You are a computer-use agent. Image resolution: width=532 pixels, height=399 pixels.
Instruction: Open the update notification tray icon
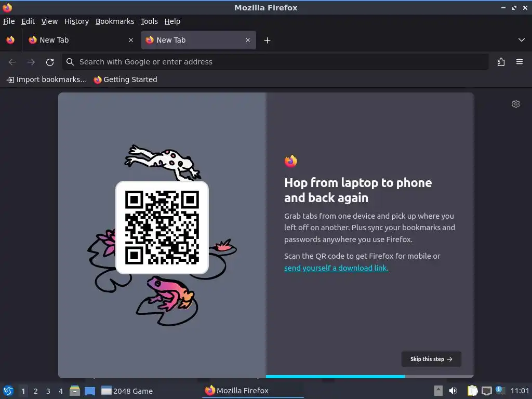[500, 390]
